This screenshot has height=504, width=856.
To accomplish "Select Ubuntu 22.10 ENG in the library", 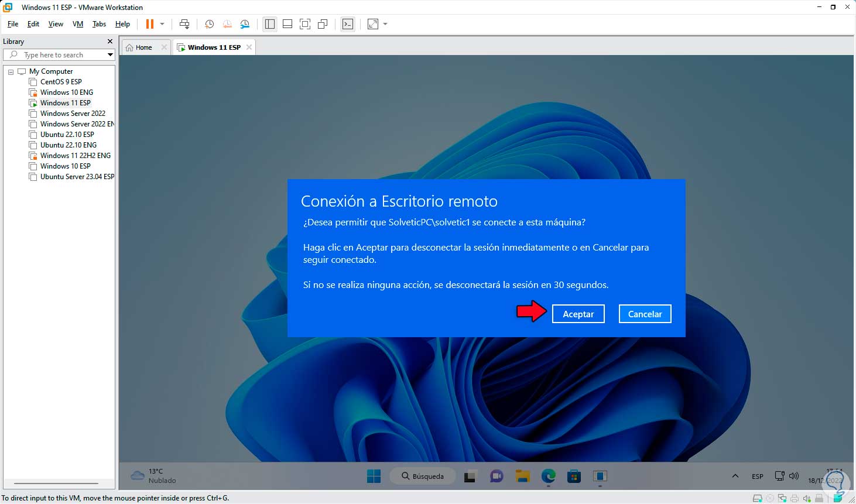I will [x=69, y=145].
